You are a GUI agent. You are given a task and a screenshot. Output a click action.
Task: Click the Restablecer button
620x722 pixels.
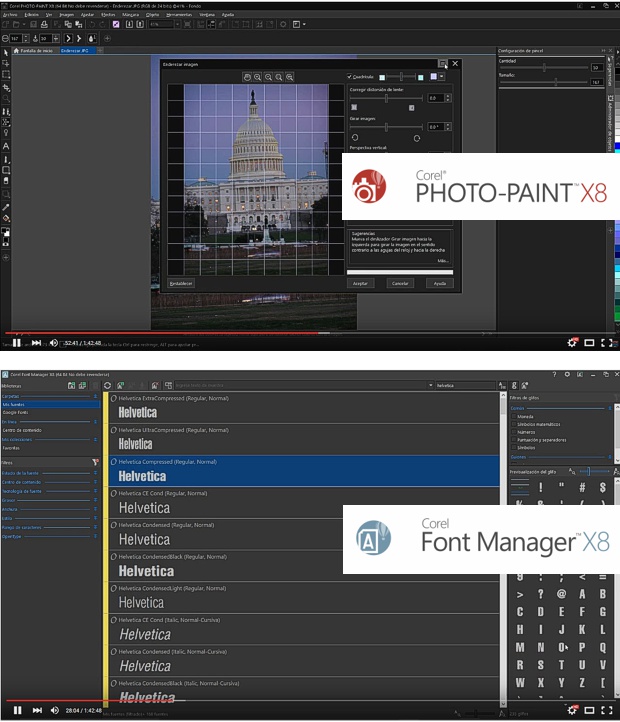[181, 283]
